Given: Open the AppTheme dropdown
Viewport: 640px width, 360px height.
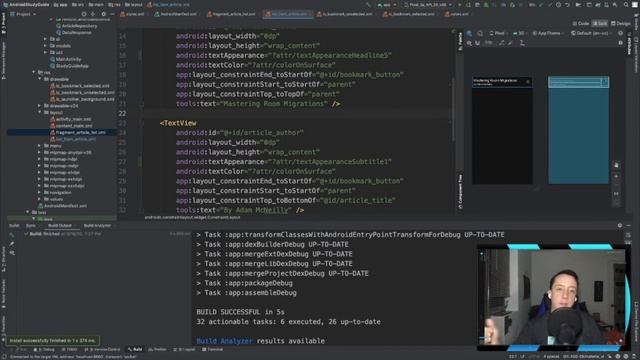Looking at the screenshot, I should pyautogui.click(x=548, y=33).
